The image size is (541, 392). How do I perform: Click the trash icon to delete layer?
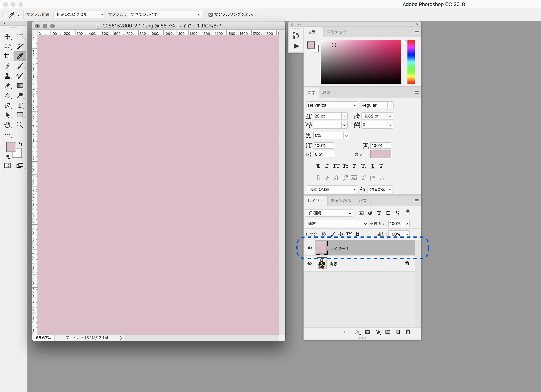pos(408,332)
